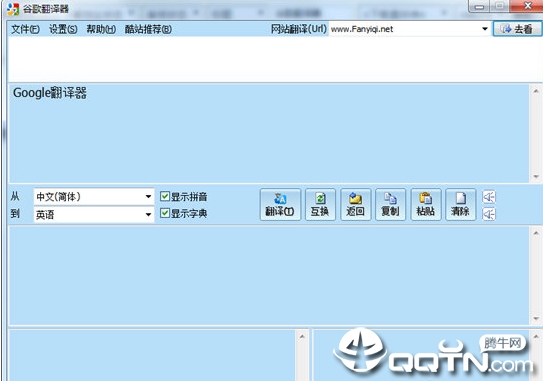
Task: Open the 帮助(H) menu
Action: coord(101,29)
